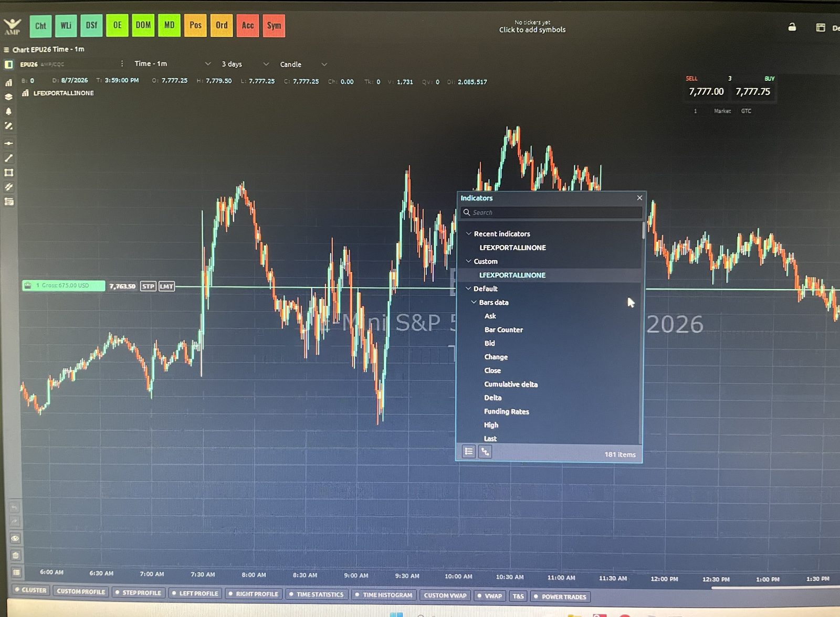Click the undo arrow in sidebar
Image resolution: width=840 pixels, height=617 pixels.
[14, 507]
